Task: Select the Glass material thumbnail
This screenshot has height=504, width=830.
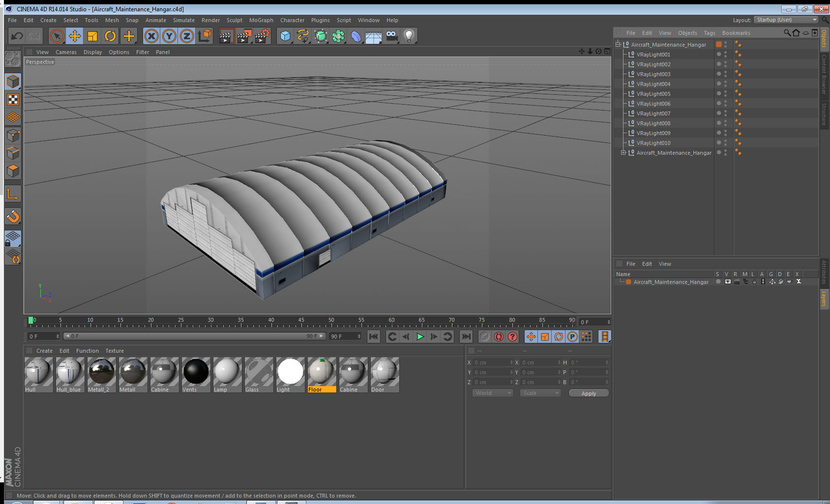Action: click(x=259, y=375)
